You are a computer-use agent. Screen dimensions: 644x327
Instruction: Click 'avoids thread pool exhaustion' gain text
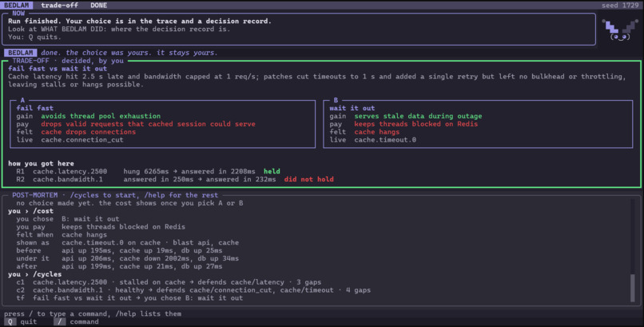point(101,116)
